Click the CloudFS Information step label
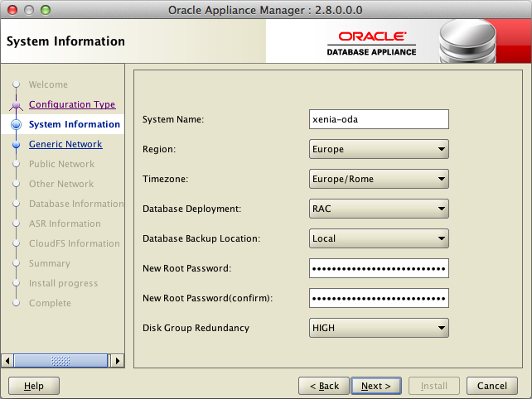 [75, 243]
